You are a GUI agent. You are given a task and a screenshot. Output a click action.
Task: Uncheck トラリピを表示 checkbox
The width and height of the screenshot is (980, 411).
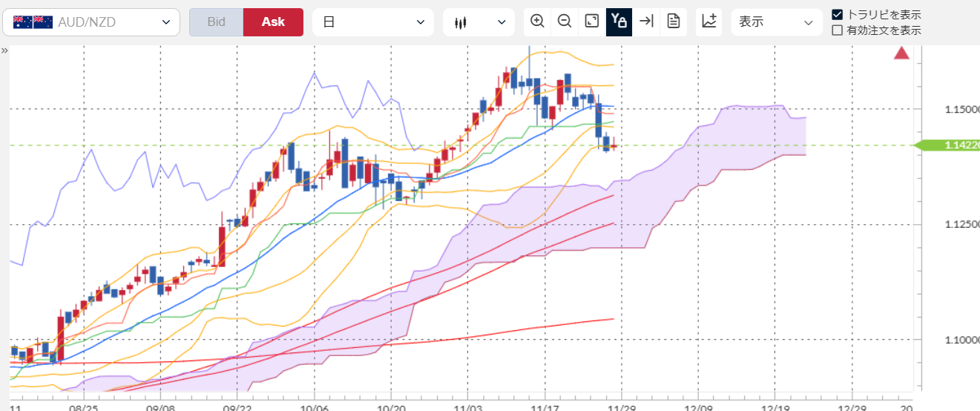838,14
